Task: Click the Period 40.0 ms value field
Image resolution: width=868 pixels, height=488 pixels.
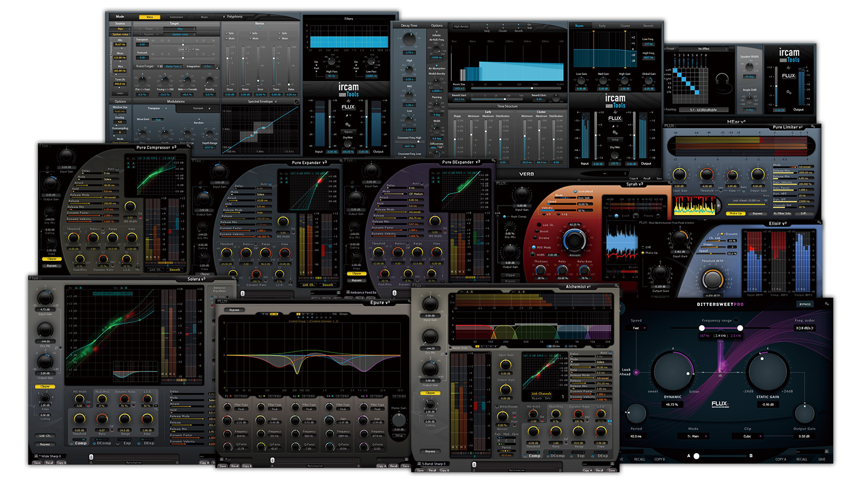Action: (x=636, y=436)
